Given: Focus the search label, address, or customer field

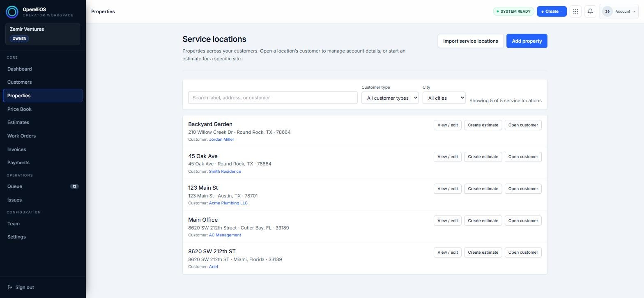Looking at the screenshot, I should (x=273, y=98).
